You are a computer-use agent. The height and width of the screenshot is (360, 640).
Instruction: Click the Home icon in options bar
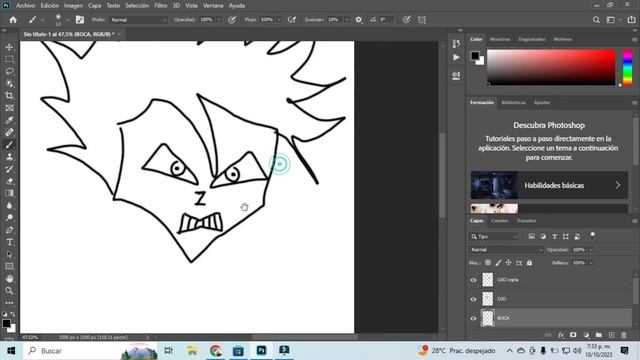[13, 20]
